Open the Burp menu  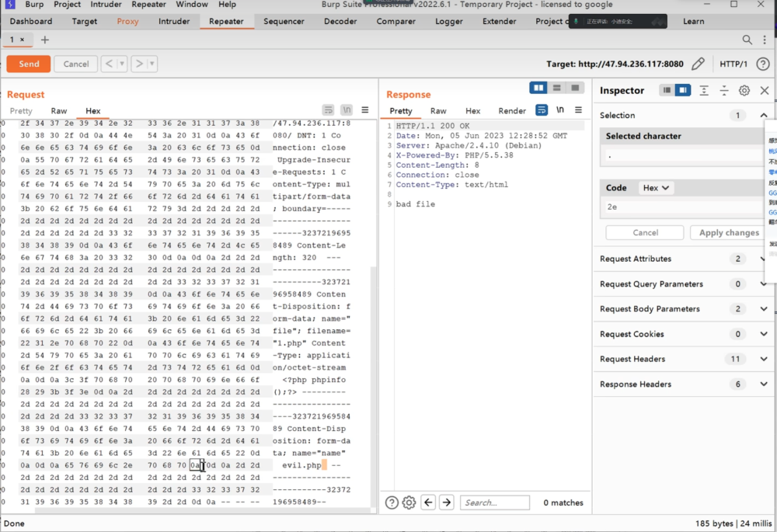pos(34,5)
